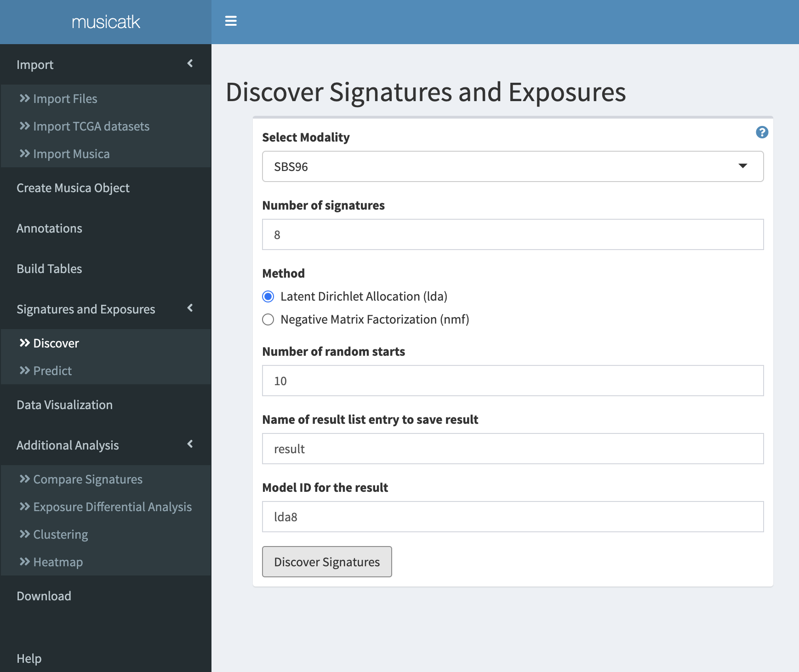Select the Latent Dirichlet Allocation radio button

(268, 296)
